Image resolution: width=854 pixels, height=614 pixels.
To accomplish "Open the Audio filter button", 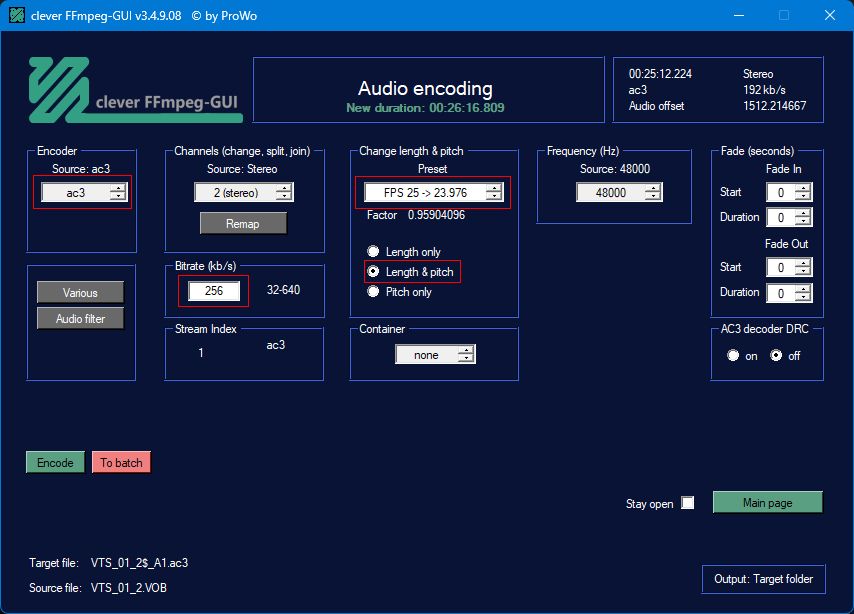I will point(80,319).
